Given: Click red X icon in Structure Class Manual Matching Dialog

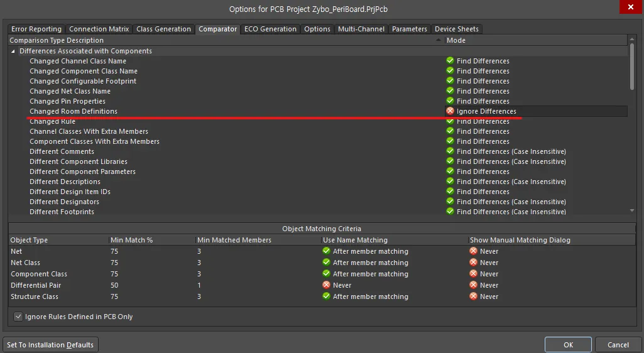Looking at the screenshot, I should click(474, 296).
